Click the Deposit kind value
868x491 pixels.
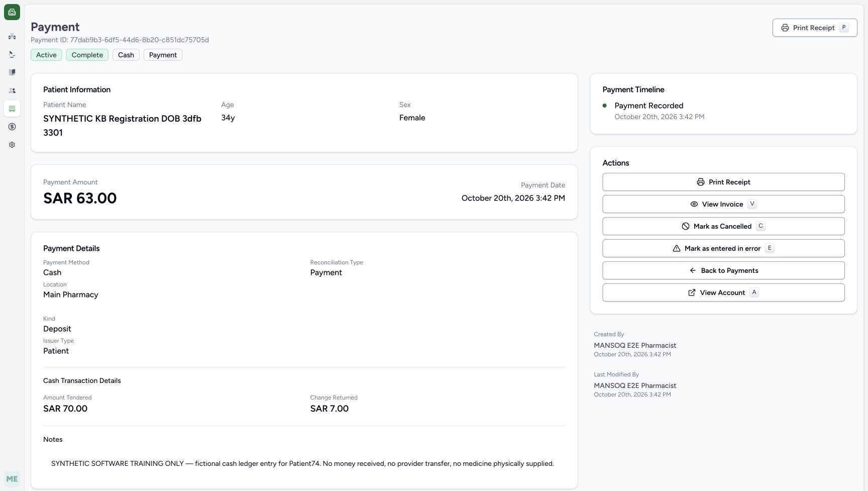click(x=57, y=329)
